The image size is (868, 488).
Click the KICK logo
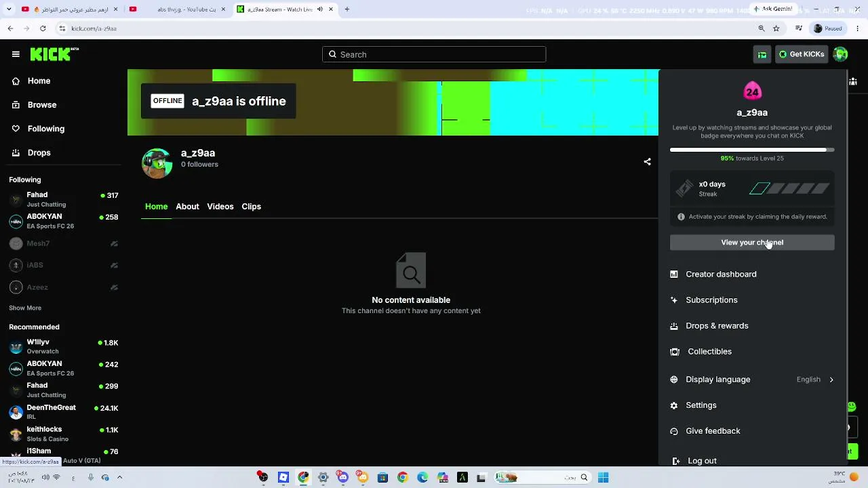[x=54, y=54]
